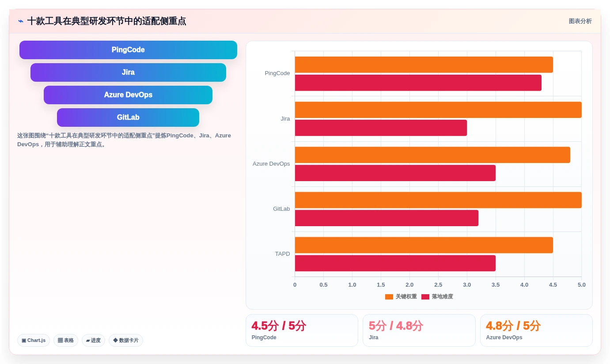Viewport: 610px width, 364px height.
Task: Click Azure DevOps red bar in chart
Action: point(395,173)
